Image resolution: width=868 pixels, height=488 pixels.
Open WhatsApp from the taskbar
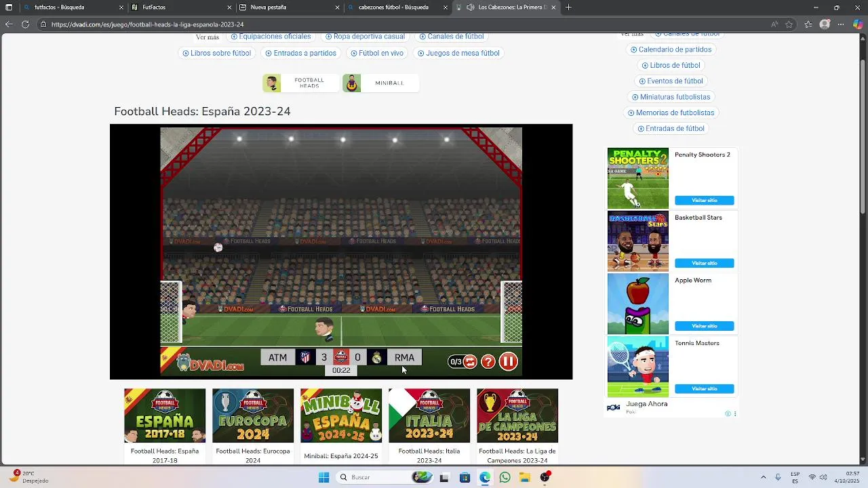click(x=505, y=477)
